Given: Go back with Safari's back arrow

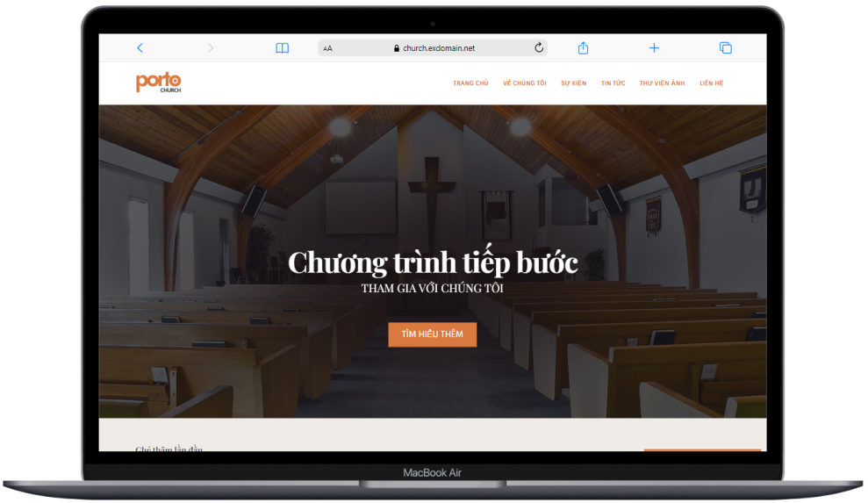Looking at the screenshot, I should 140,48.
